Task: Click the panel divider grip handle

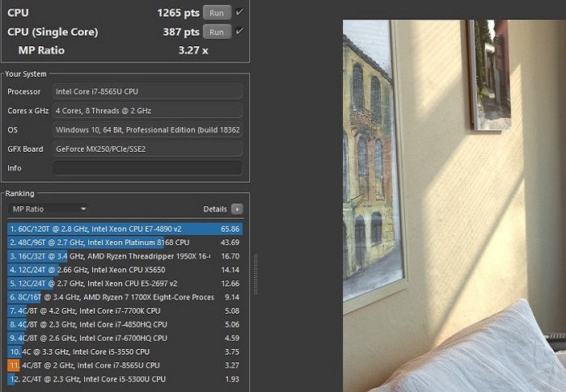Action: (x=256, y=275)
